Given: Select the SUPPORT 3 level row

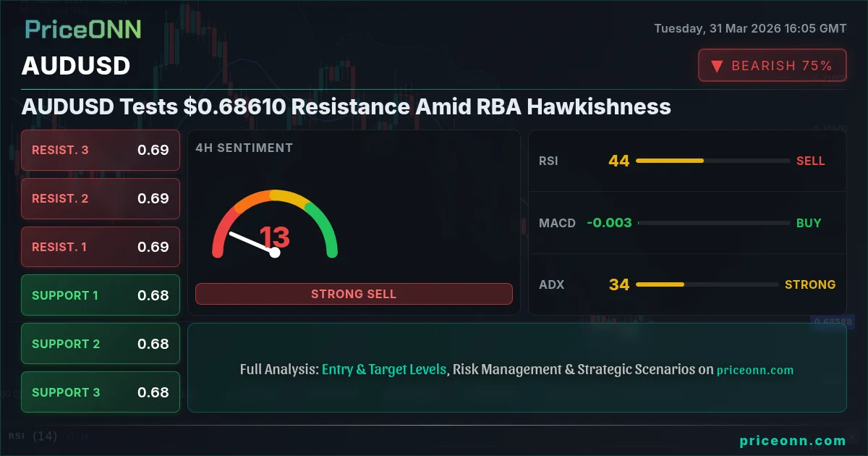Looking at the screenshot, I should pyautogui.click(x=101, y=392).
